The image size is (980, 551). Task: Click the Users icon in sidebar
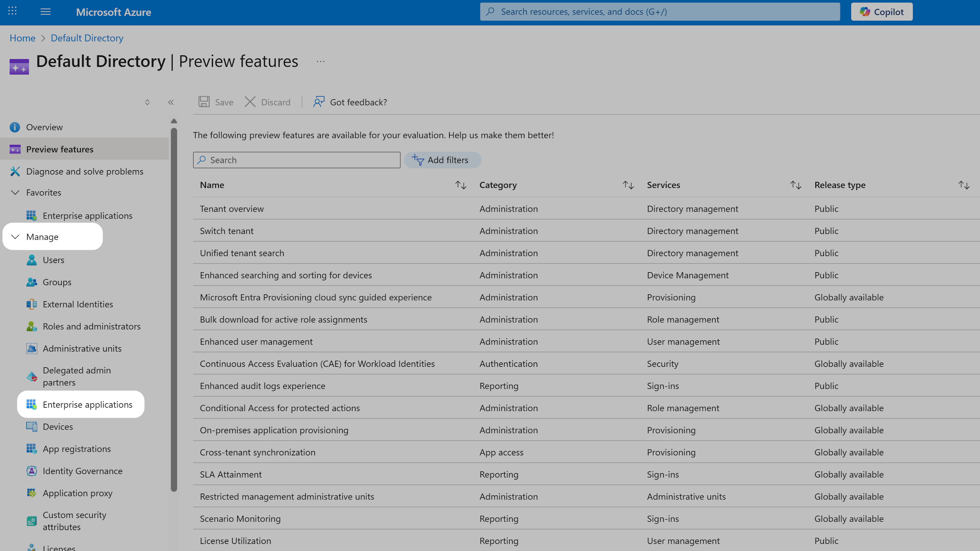tap(32, 260)
